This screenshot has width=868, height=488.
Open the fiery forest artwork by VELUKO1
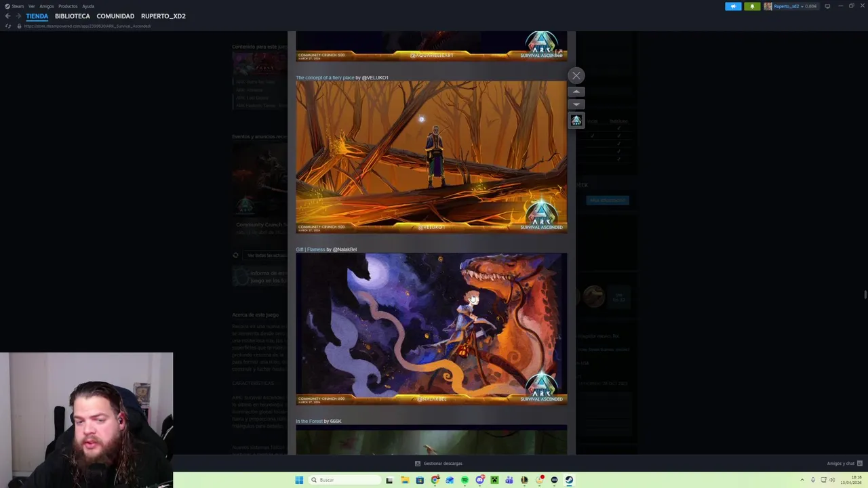click(431, 157)
